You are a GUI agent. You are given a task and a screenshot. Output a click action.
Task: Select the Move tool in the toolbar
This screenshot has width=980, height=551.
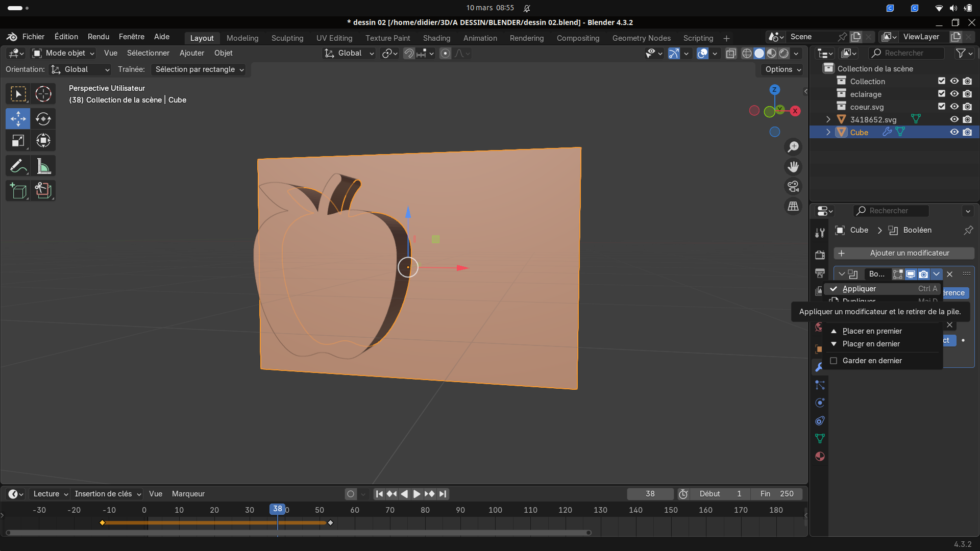(18, 119)
